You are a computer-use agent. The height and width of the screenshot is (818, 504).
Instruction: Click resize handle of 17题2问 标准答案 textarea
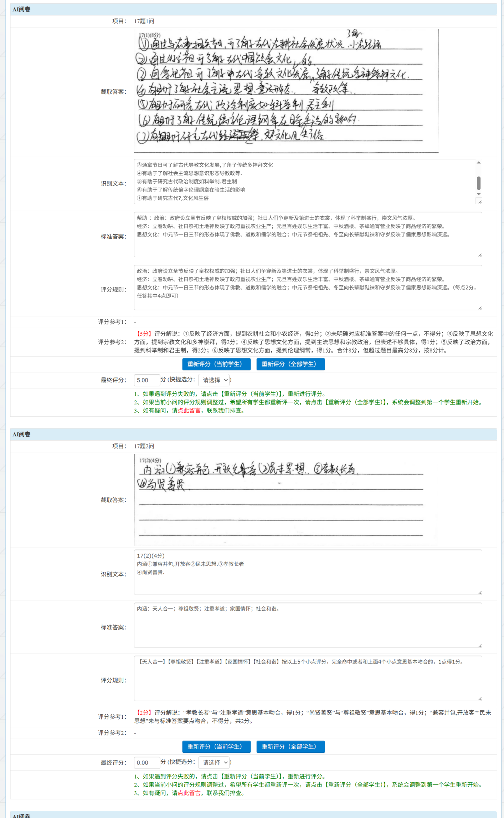[480, 645]
